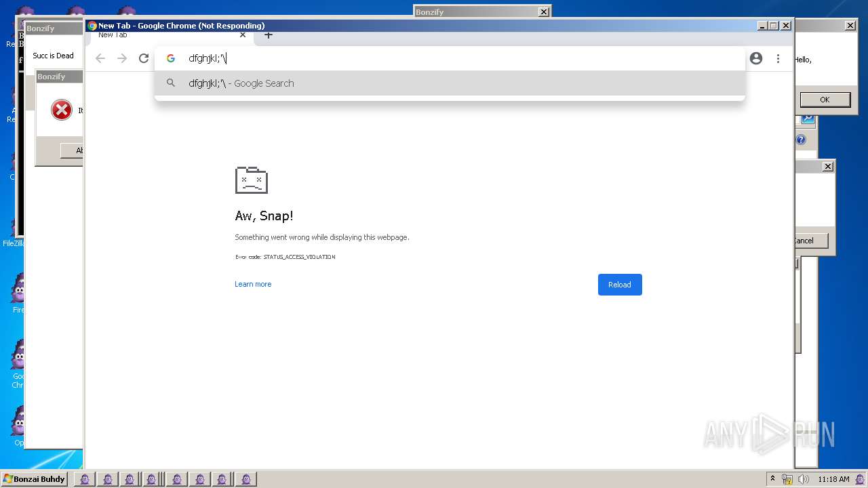Click the "Hello," text in the right dialog
The width and height of the screenshot is (868, 488).
coord(803,60)
